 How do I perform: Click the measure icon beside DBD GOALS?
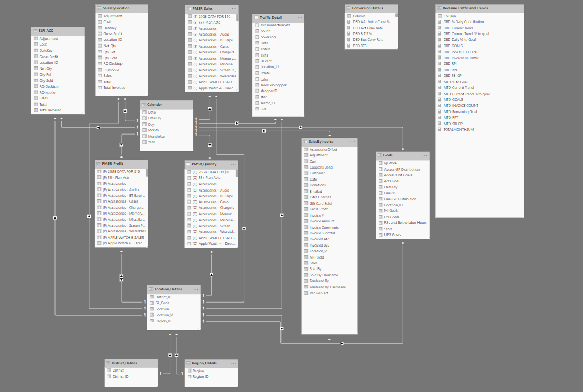[x=440, y=46]
